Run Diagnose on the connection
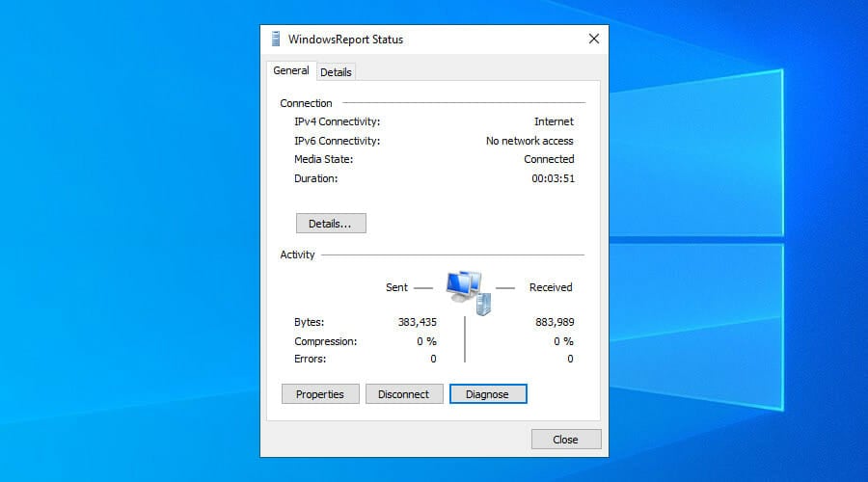The width and height of the screenshot is (868, 482). tap(488, 394)
